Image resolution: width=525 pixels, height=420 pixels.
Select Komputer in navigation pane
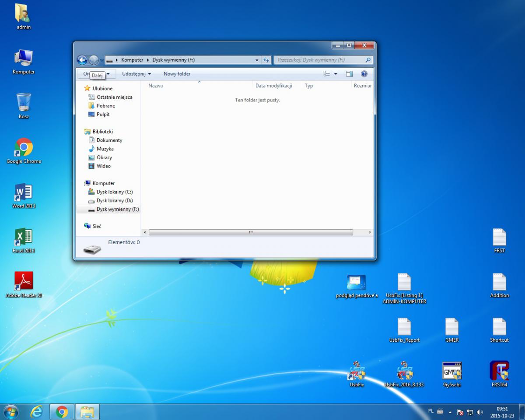tap(103, 183)
